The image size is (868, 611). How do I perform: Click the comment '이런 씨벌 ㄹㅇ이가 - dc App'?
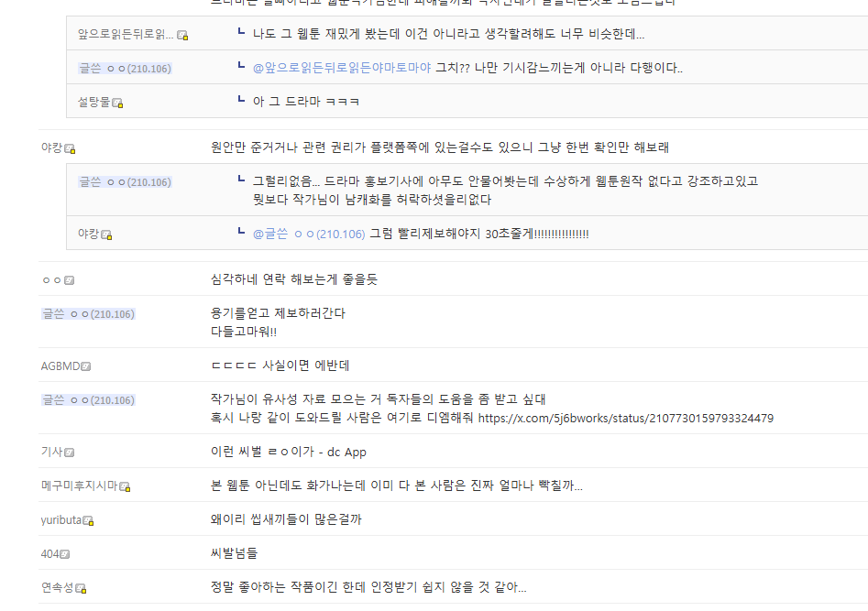[x=289, y=453]
